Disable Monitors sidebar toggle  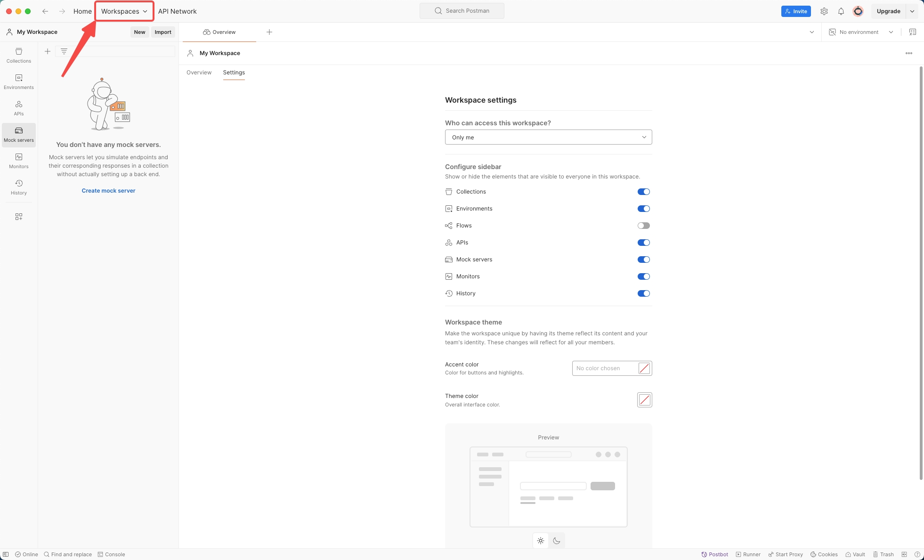pos(644,276)
